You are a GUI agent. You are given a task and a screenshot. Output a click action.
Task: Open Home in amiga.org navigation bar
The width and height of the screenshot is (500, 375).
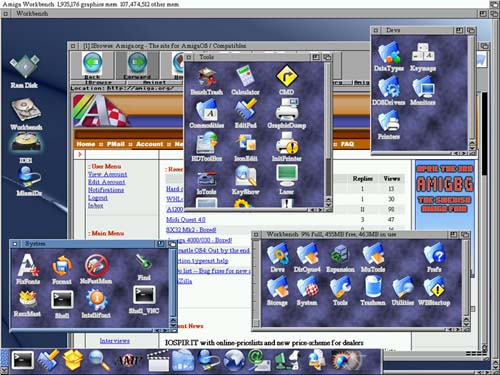(86, 144)
